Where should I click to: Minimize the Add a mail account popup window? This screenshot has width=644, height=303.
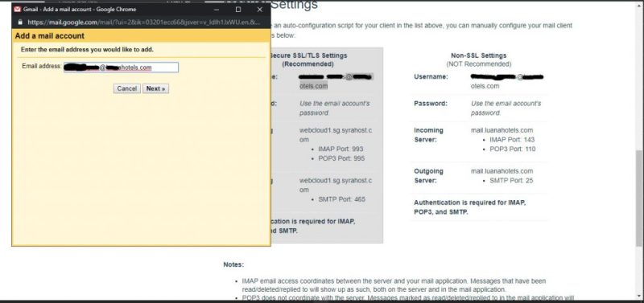(217, 10)
